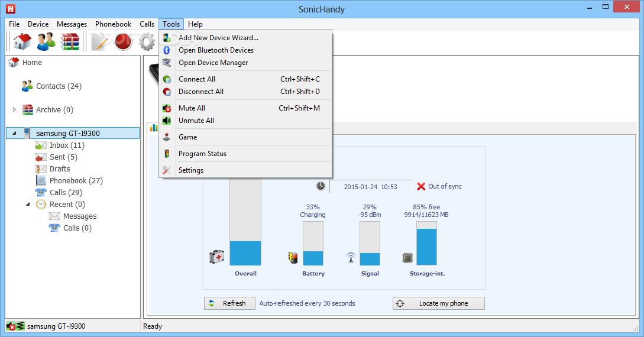Viewport: 644px width, 337px height.
Task: Click the Battery charging icon
Action: 292,258
